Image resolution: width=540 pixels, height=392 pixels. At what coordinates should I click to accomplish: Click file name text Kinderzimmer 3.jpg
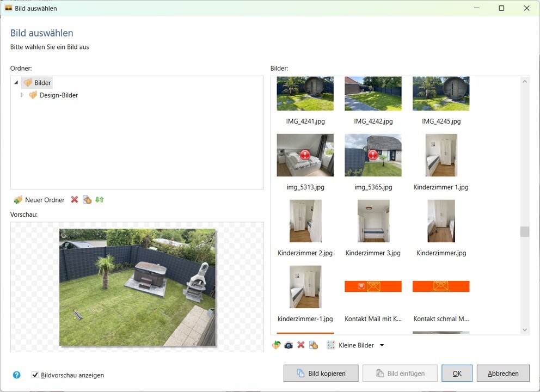point(373,253)
